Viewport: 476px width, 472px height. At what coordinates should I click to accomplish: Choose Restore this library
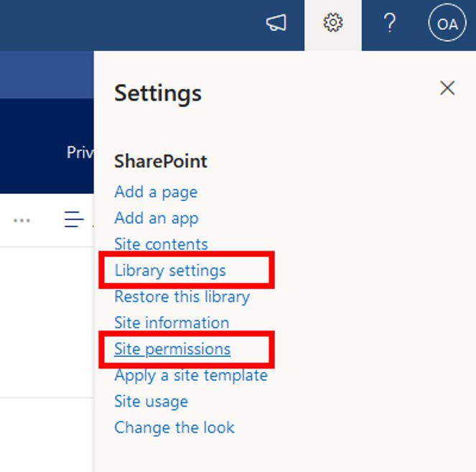[x=182, y=297]
